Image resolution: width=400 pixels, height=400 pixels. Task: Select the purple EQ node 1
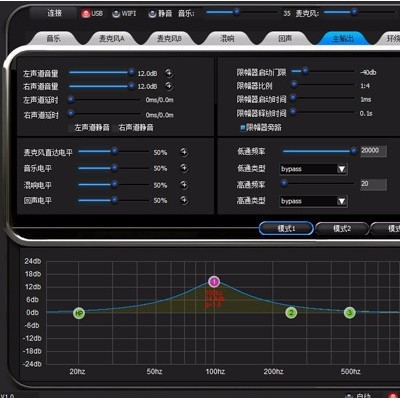pos(214,282)
